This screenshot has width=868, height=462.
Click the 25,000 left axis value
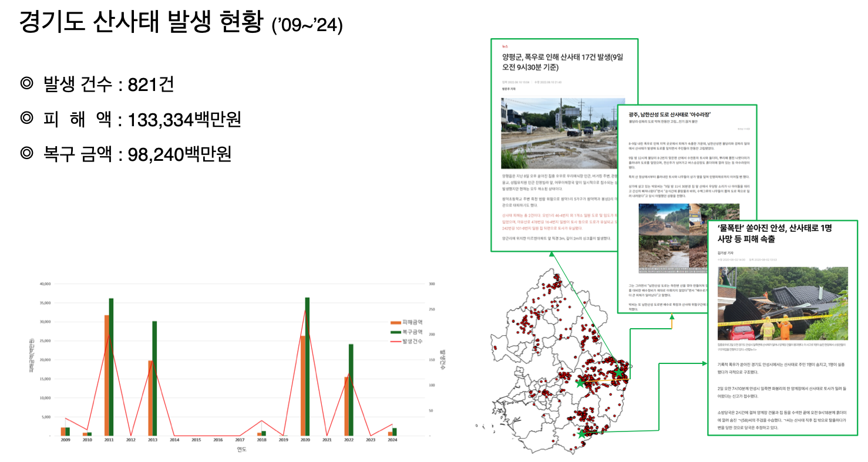(45, 340)
